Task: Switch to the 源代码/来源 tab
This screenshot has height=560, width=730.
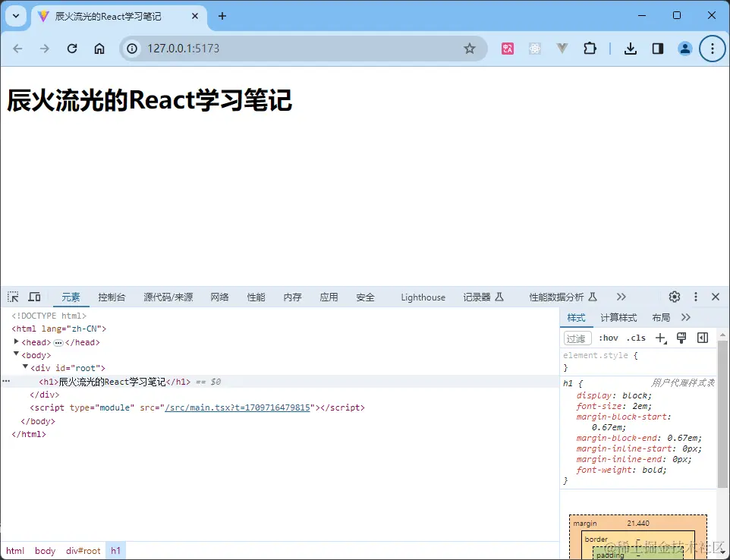Action: (x=168, y=297)
